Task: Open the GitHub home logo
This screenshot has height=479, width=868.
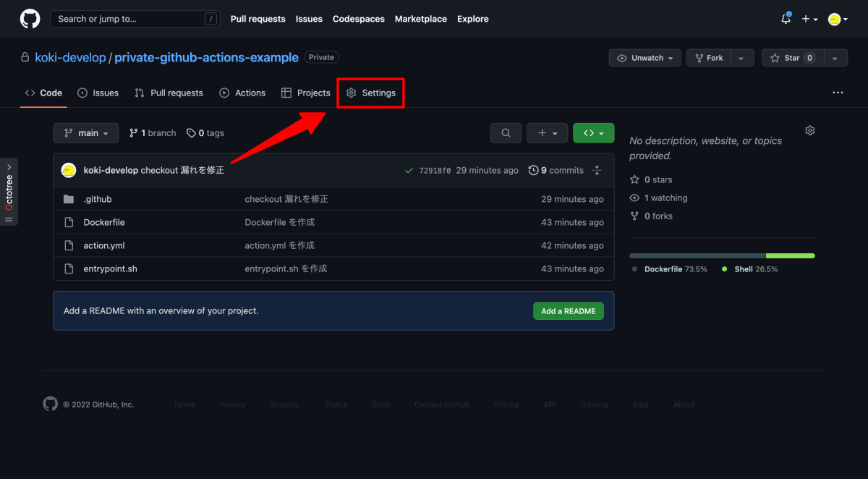Action: 30,19
